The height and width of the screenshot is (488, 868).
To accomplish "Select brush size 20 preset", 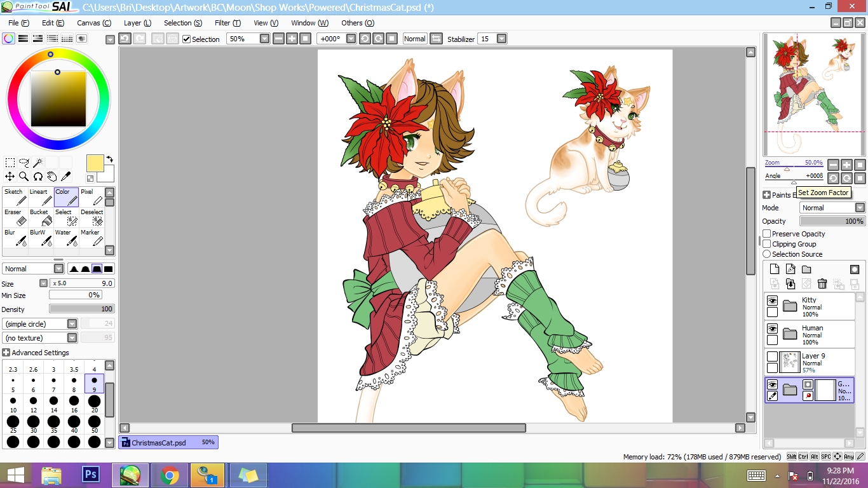I will (x=94, y=404).
